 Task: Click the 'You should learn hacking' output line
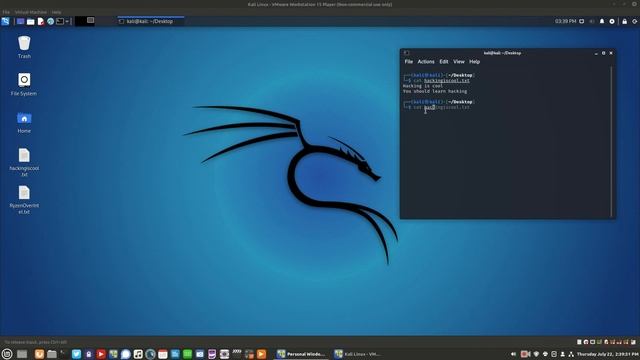[435, 91]
